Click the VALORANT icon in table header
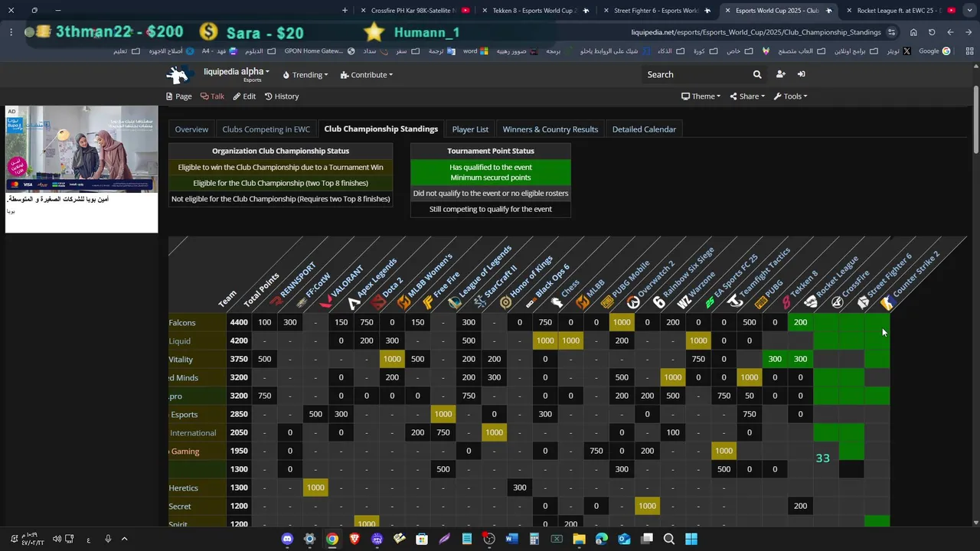The image size is (980, 551). (327, 302)
